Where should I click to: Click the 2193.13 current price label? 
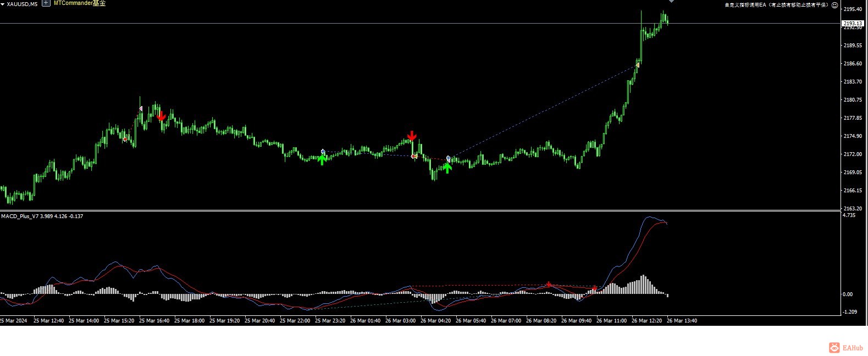pos(853,24)
